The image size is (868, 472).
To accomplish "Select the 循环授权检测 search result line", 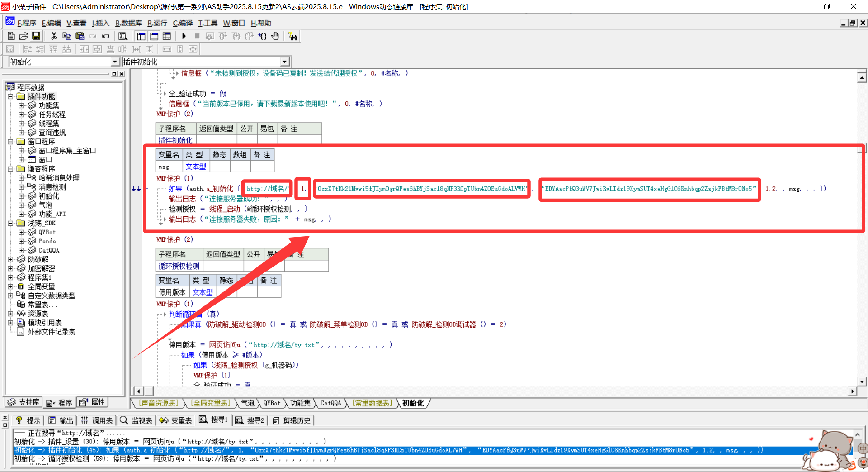I will 175,459.
